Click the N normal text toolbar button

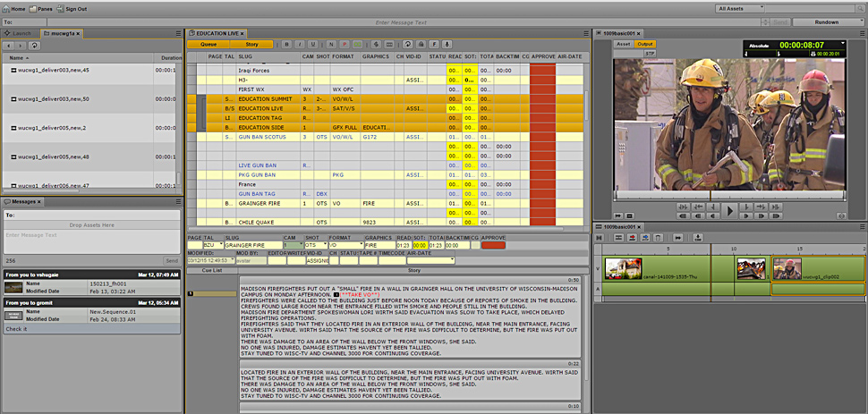tap(331, 45)
